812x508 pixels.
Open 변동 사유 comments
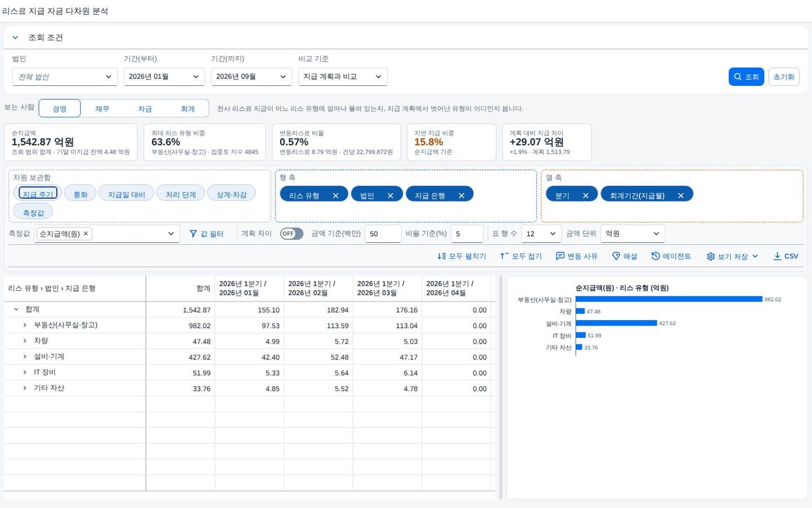point(576,256)
